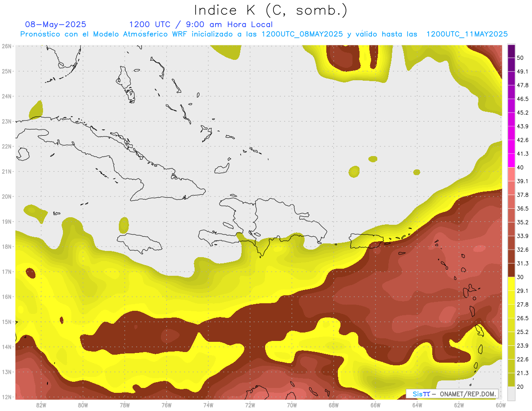Image resolution: width=532 pixels, height=411 pixels.
Task: Click longitude label "76W"
Action: (166, 405)
